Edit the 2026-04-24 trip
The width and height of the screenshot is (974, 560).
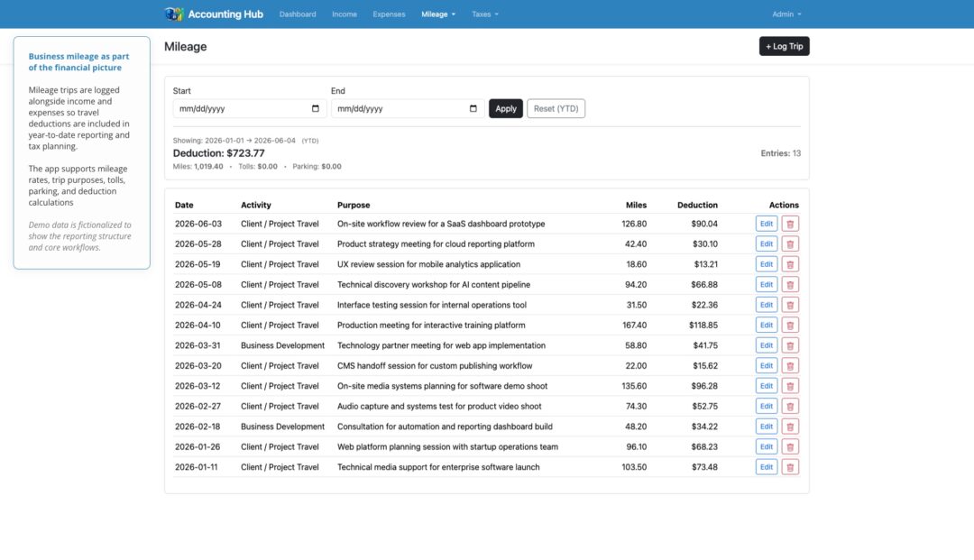pos(767,305)
